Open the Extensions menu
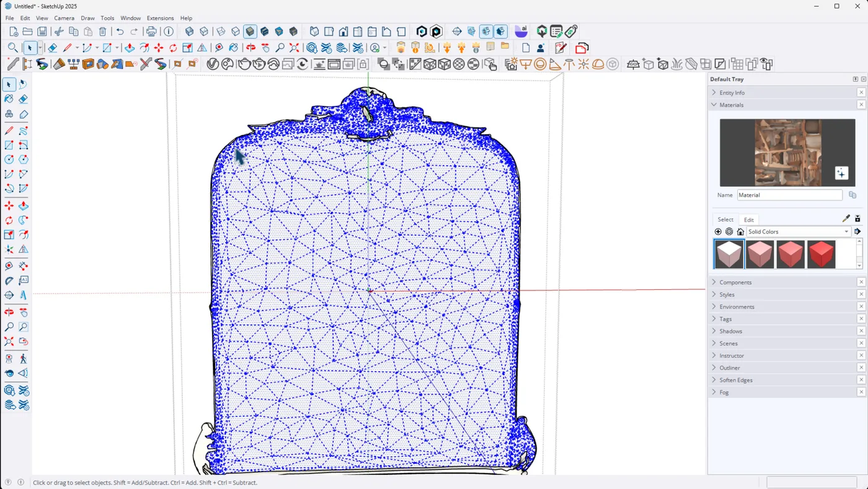 [x=160, y=18]
